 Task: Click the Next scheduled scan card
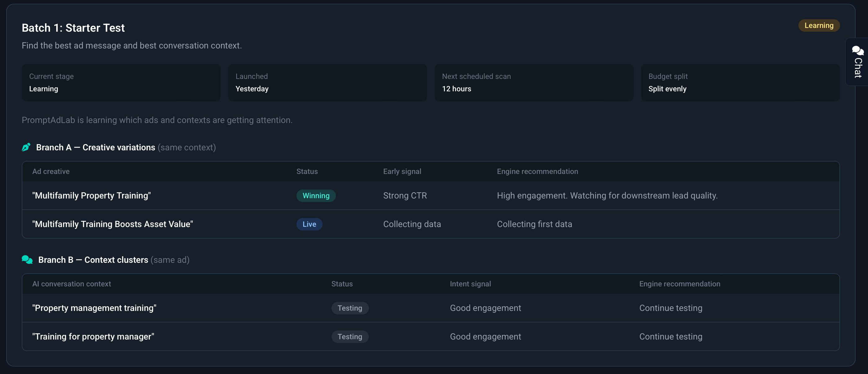click(x=534, y=83)
